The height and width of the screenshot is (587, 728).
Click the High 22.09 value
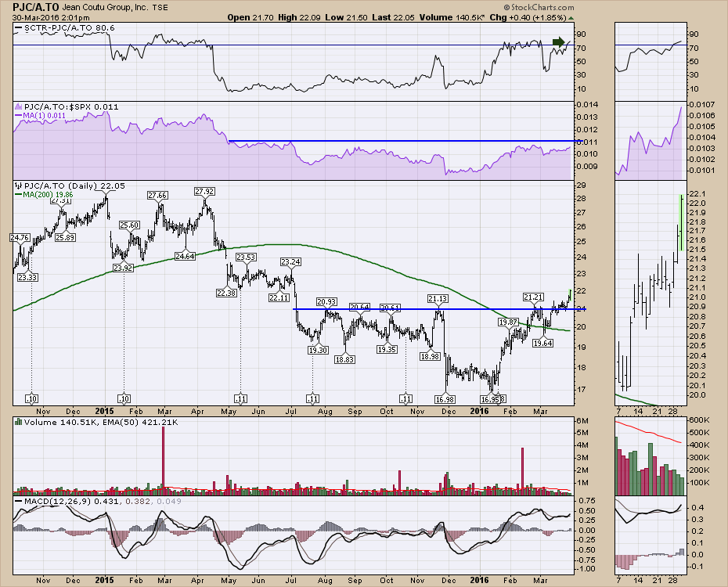point(300,18)
